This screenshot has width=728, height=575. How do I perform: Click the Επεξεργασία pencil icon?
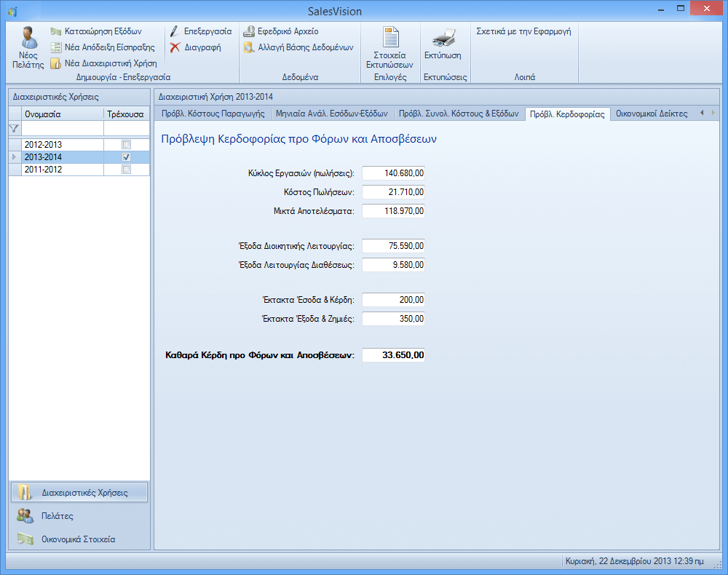tap(175, 32)
